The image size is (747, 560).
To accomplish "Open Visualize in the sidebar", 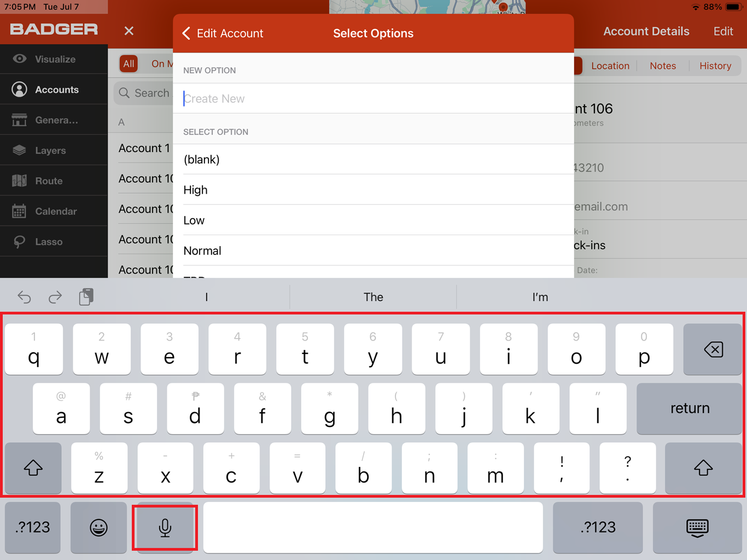I will tap(54, 59).
